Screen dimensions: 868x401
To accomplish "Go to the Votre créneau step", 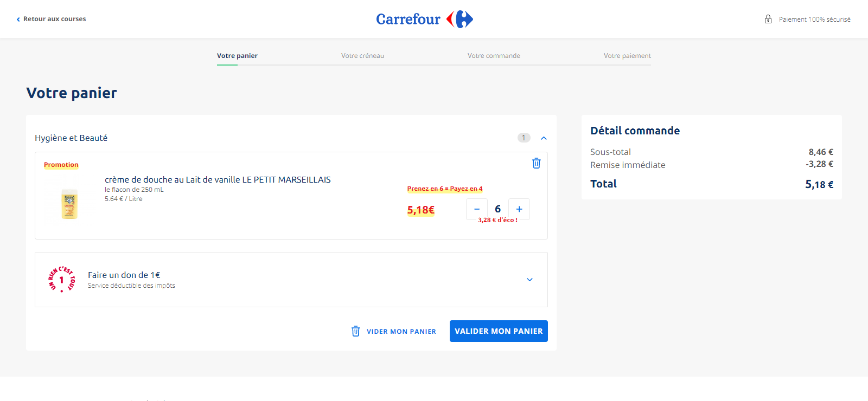I will (362, 56).
